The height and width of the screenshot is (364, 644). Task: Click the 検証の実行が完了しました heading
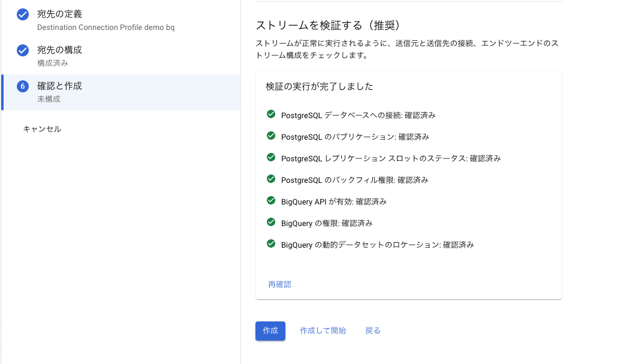[x=320, y=87]
